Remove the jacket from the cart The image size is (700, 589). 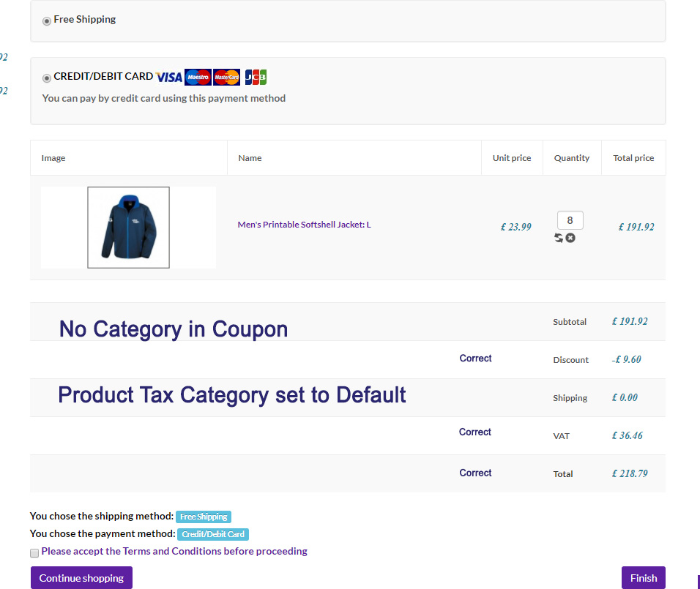[x=570, y=238]
